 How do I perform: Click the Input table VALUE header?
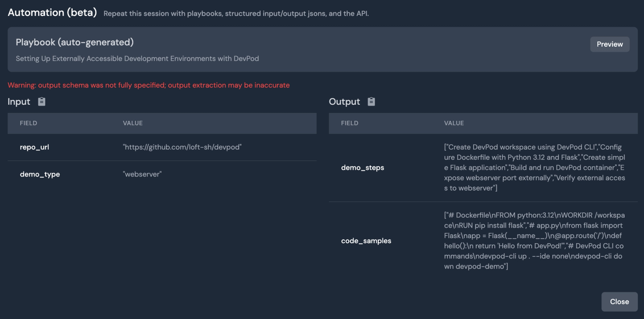[133, 123]
